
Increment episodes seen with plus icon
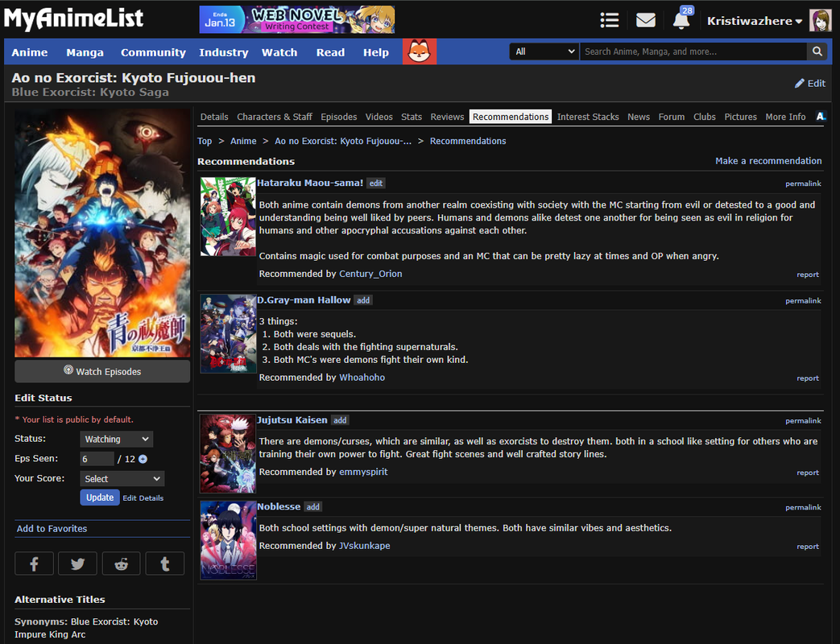click(x=143, y=459)
